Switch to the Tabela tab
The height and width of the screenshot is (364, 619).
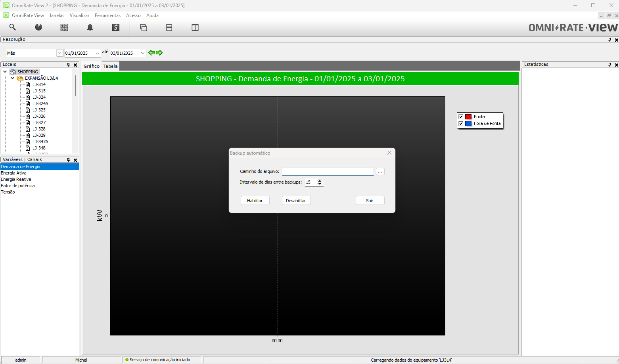pyautogui.click(x=111, y=66)
